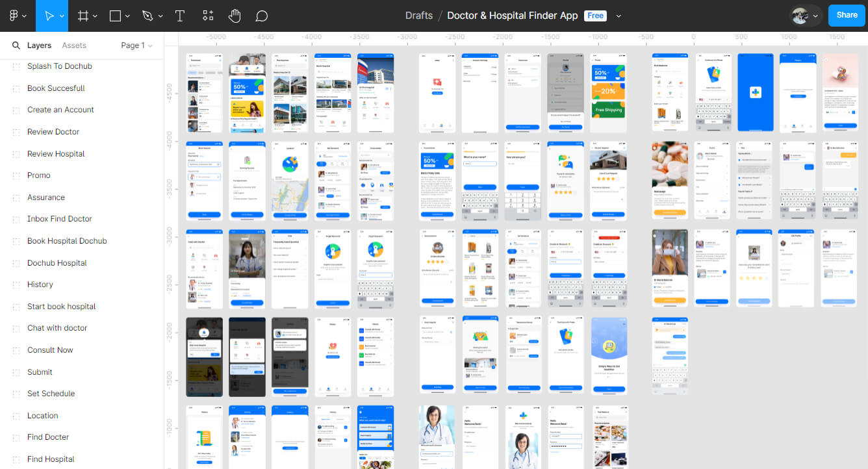Open the Drafts breadcrumb link

[x=418, y=16]
